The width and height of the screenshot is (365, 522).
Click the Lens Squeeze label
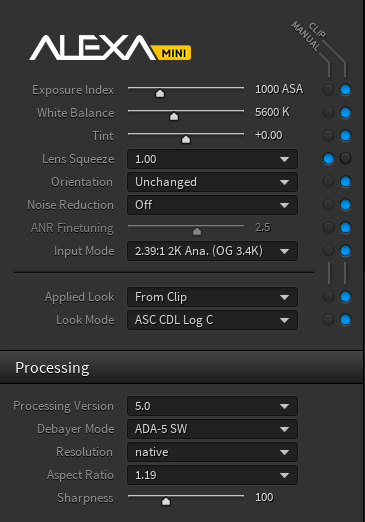(78, 159)
